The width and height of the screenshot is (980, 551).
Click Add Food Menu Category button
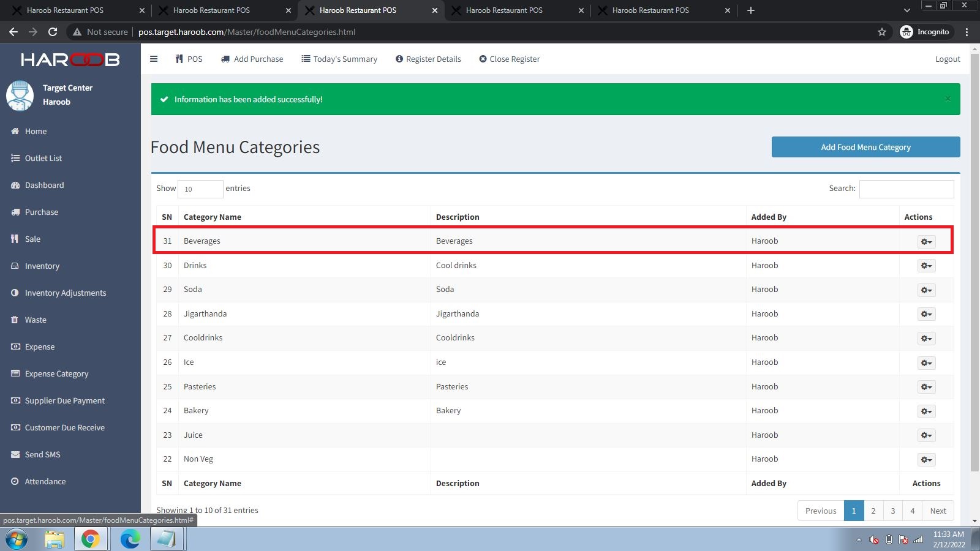coord(865,147)
